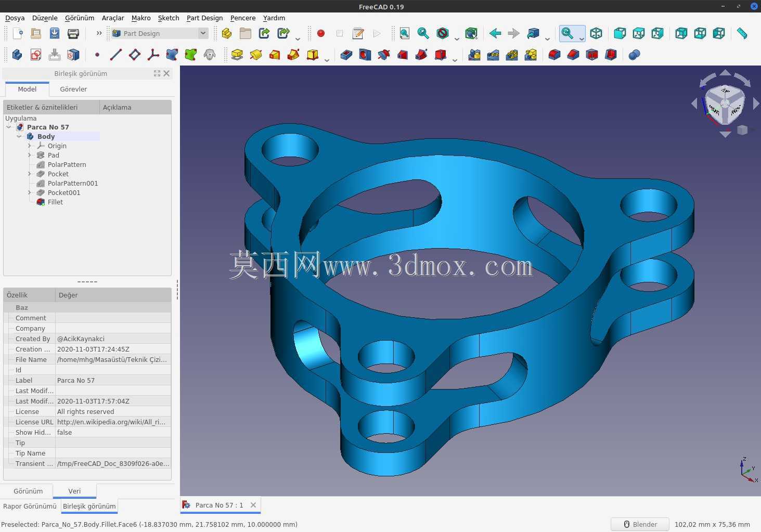
Task: Rotate view with navigation cube right arrow
Action: pos(756,103)
